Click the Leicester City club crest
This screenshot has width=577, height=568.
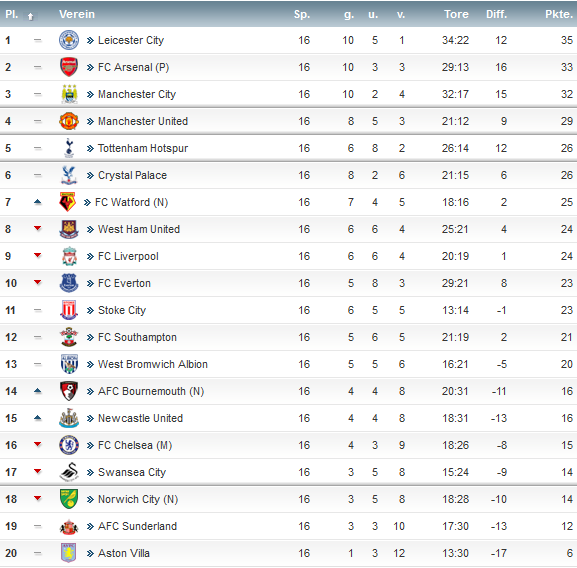[69, 40]
